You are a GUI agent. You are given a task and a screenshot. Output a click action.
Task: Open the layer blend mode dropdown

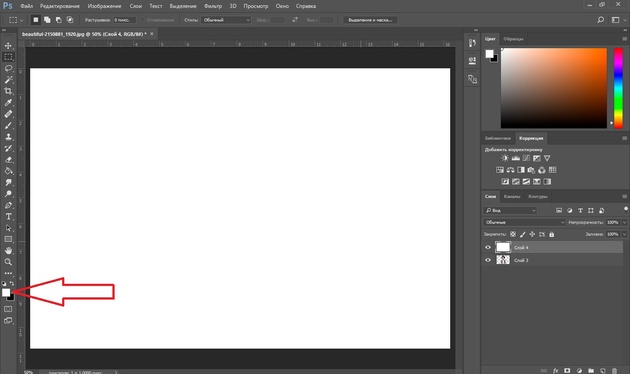(x=524, y=222)
